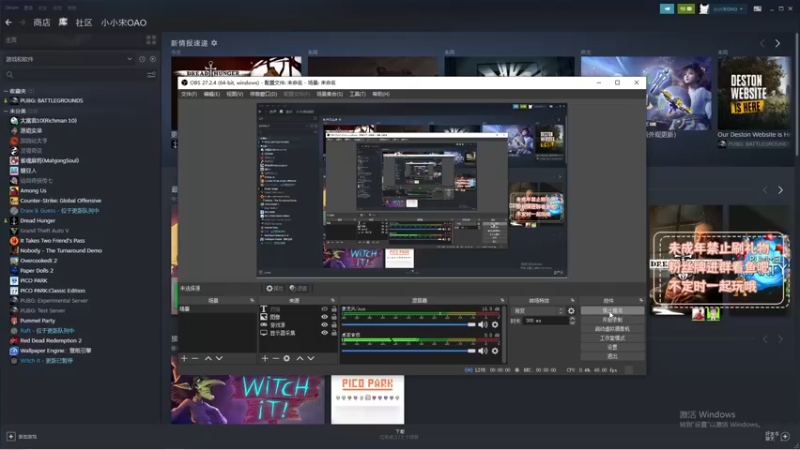Toggle lock on the text source in OBS
The image size is (800, 450).
[334, 309]
